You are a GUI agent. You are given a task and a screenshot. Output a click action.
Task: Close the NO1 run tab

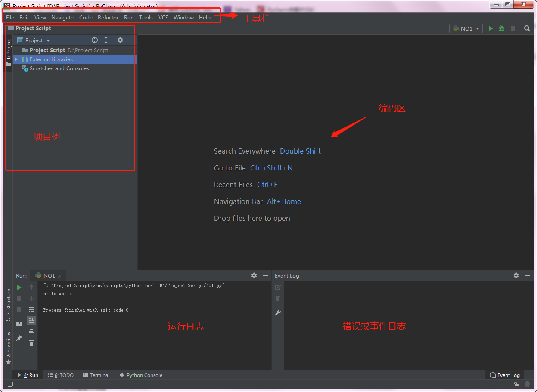tap(60, 276)
